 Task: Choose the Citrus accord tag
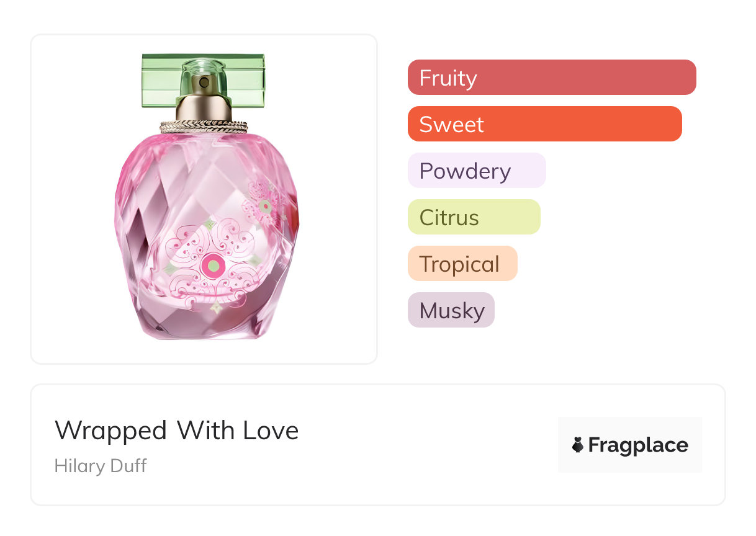point(474,217)
